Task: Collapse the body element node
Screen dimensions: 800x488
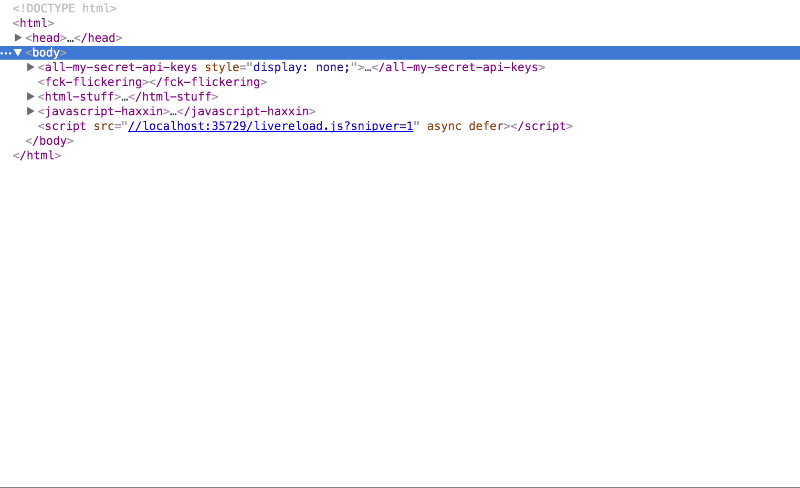Action: (18, 53)
